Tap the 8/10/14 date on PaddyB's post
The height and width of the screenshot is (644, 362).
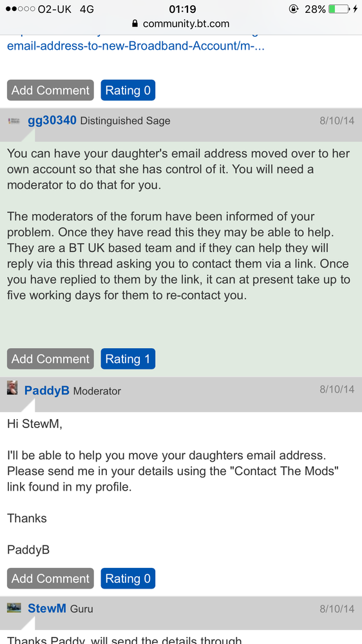337,389
